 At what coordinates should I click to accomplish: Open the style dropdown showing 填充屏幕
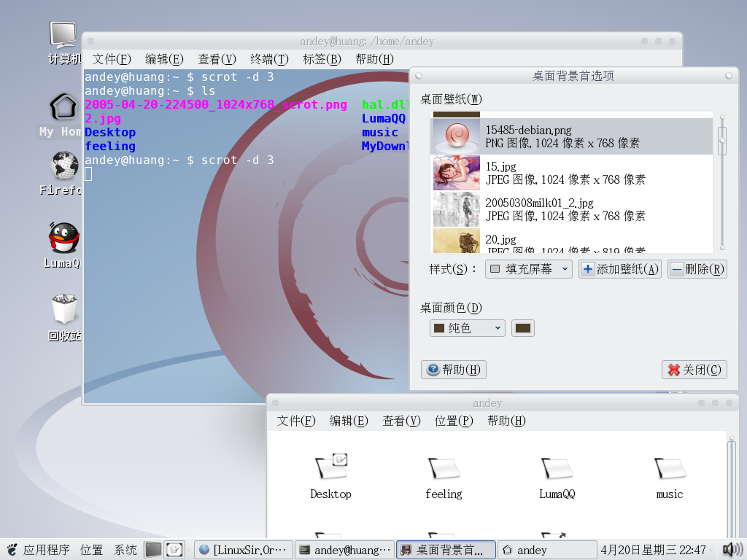click(x=528, y=269)
